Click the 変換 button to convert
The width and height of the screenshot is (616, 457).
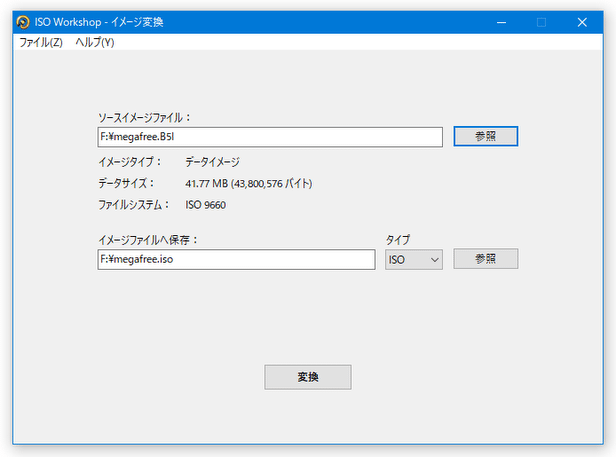point(307,377)
